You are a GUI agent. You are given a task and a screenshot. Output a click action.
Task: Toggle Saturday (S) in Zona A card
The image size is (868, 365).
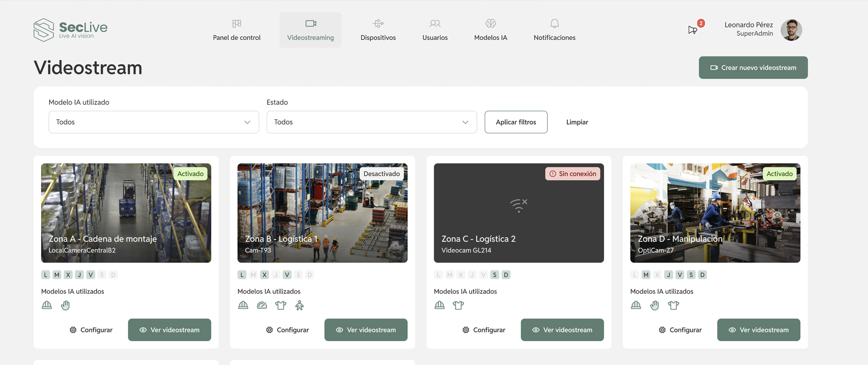[102, 275]
